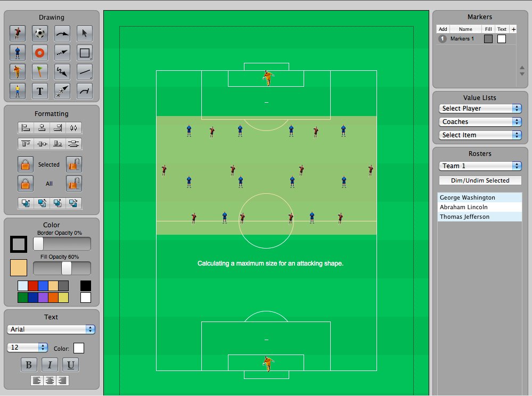
Task: Toggle bold text formatting
Action: (29, 365)
